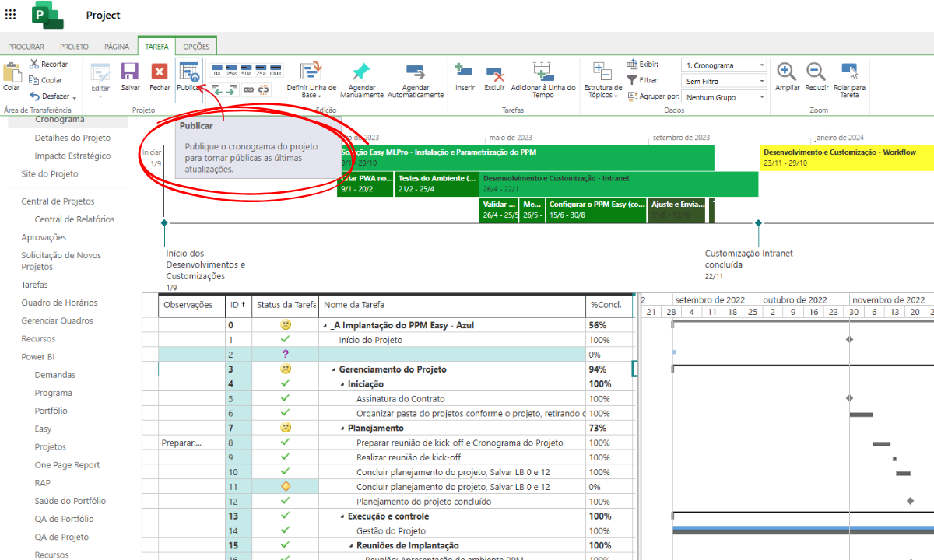This screenshot has width=934, height=560.
Task: Collapse the Planejamento summary task
Action: [x=342, y=429]
